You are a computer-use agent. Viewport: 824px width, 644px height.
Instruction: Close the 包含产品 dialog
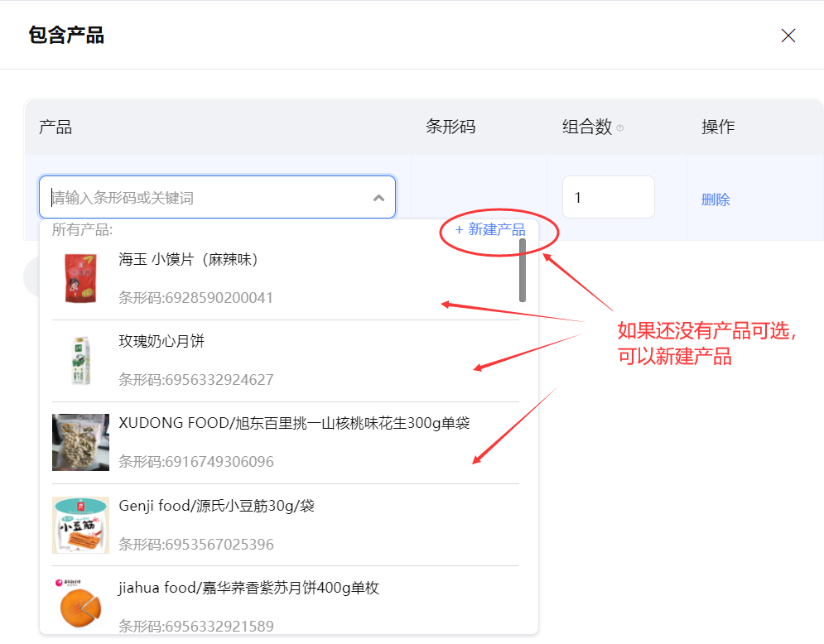788,36
